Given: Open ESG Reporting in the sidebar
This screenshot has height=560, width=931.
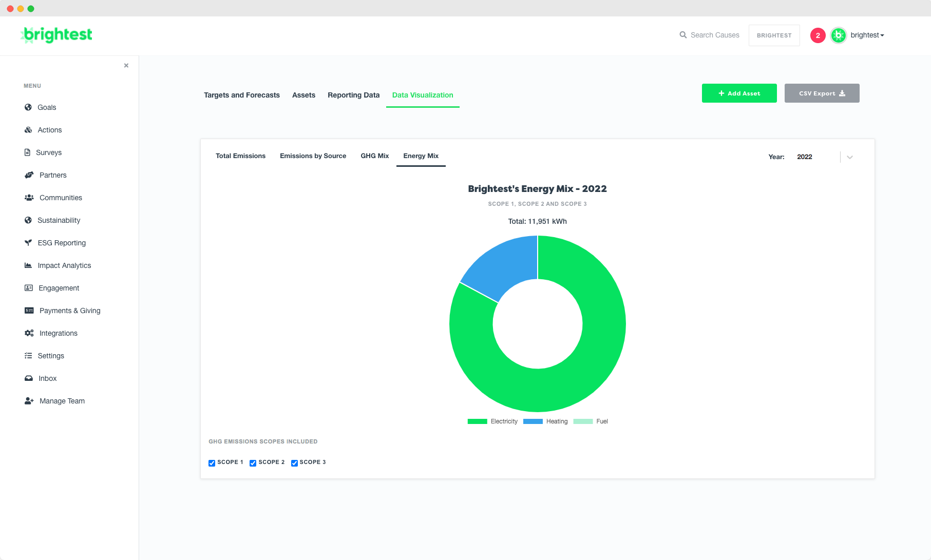Looking at the screenshot, I should [x=62, y=243].
